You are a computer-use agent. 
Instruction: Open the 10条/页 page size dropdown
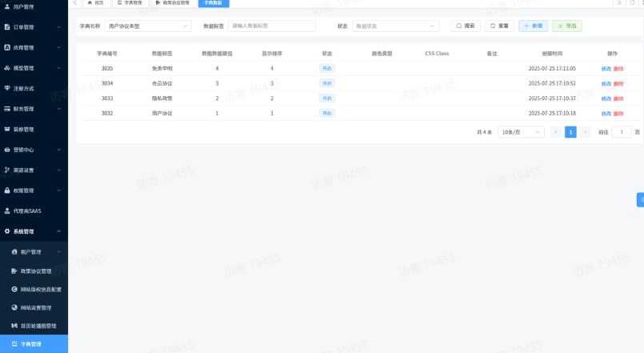click(521, 132)
